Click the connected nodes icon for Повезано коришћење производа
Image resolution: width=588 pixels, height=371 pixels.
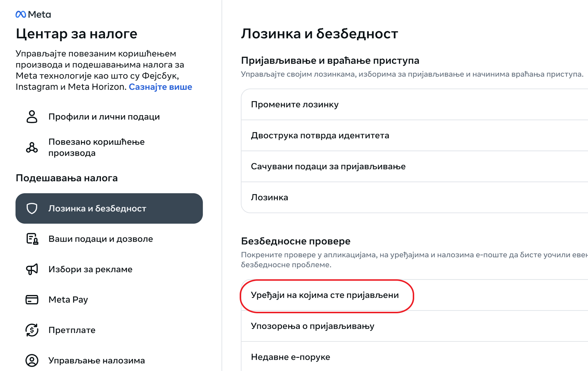(x=32, y=147)
